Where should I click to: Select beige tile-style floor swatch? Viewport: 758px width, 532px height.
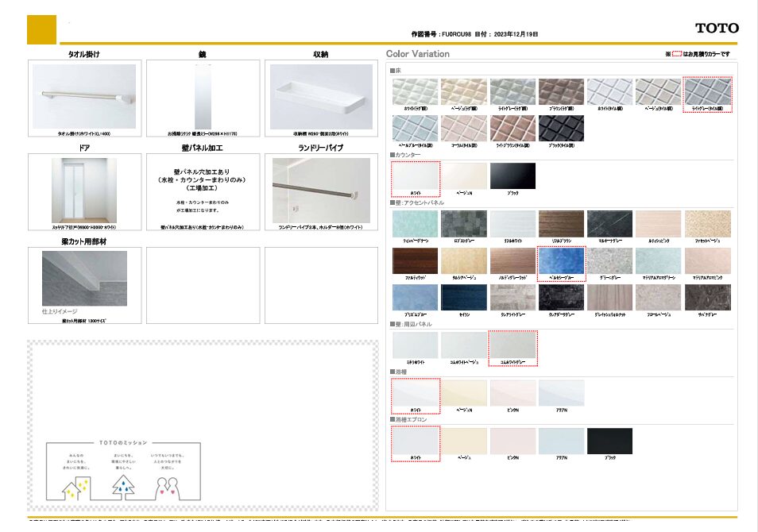click(659, 91)
